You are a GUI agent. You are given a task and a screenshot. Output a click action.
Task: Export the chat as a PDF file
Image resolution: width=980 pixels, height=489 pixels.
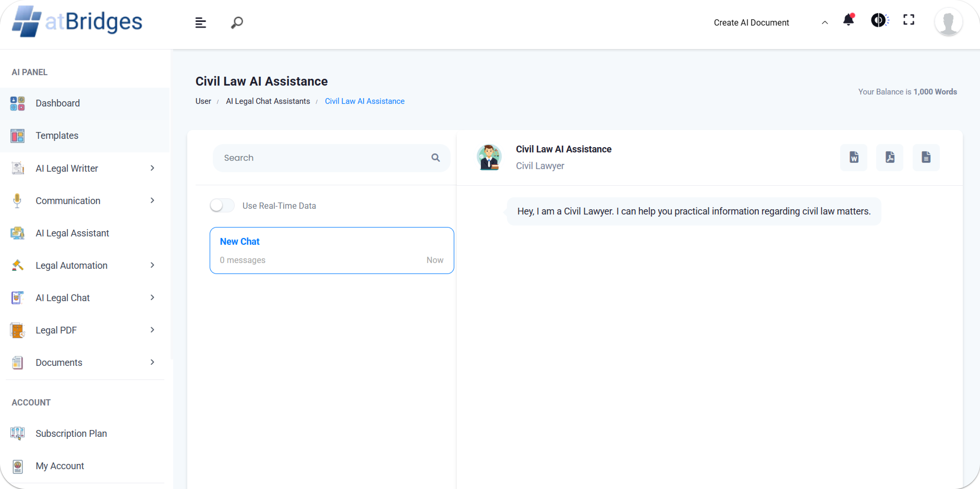pyautogui.click(x=890, y=157)
